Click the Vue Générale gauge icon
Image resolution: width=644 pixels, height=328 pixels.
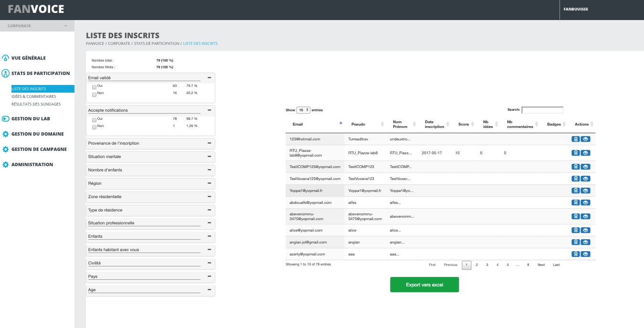(6, 58)
